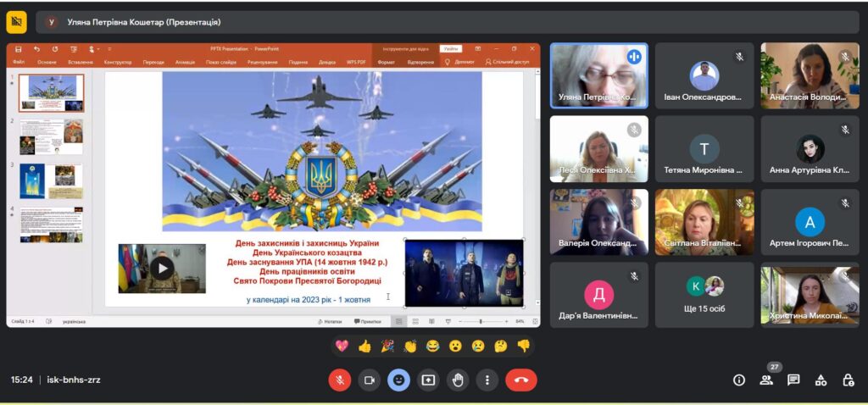Viewport: 868px width, 405px height.
Task: Switch to the 'Анімація' ribbon tab
Action: pyautogui.click(x=185, y=62)
